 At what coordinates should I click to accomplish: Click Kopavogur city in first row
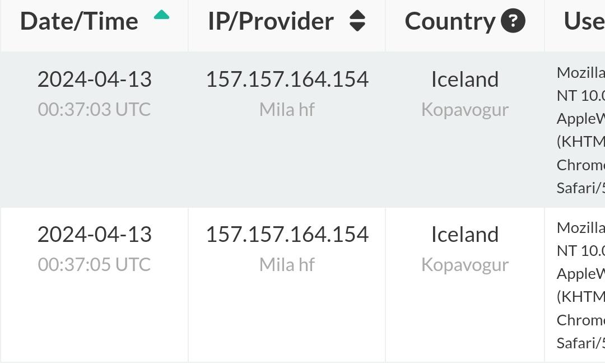coord(465,110)
